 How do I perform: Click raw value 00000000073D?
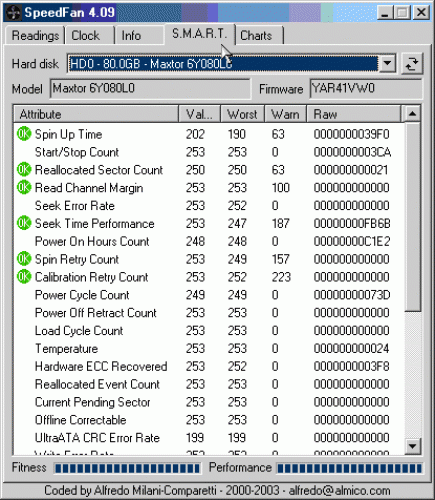pyautogui.click(x=352, y=295)
